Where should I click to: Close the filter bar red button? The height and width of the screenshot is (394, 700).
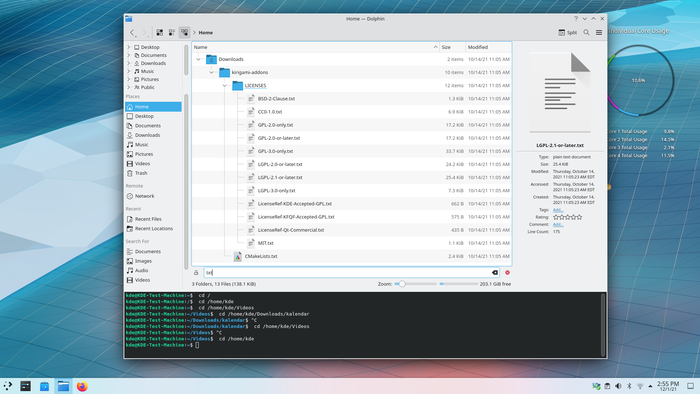[507, 273]
